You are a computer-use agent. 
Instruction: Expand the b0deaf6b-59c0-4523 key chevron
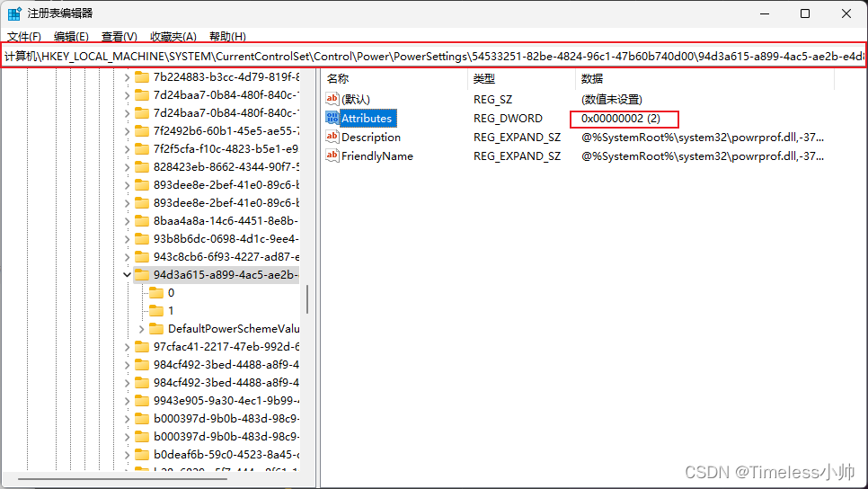pos(127,455)
